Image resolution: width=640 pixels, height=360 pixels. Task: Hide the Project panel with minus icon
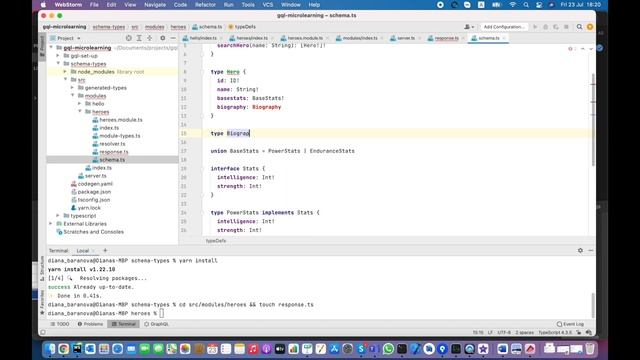click(x=173, y=38)
